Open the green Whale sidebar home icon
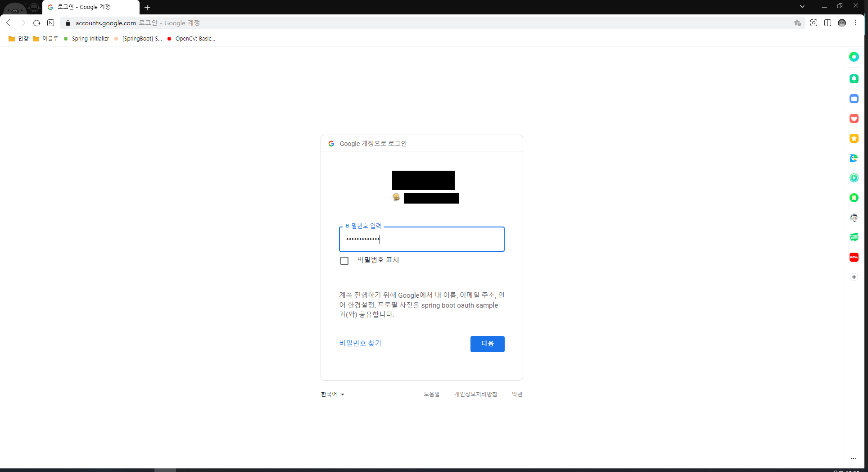This screenshot has height=472, width=868. (854, 57)
